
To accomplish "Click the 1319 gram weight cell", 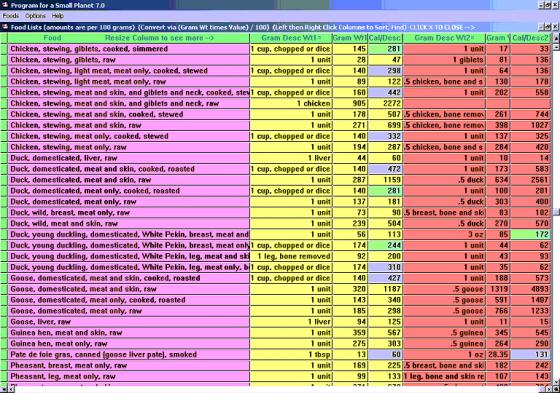I will tap(498, 289).
